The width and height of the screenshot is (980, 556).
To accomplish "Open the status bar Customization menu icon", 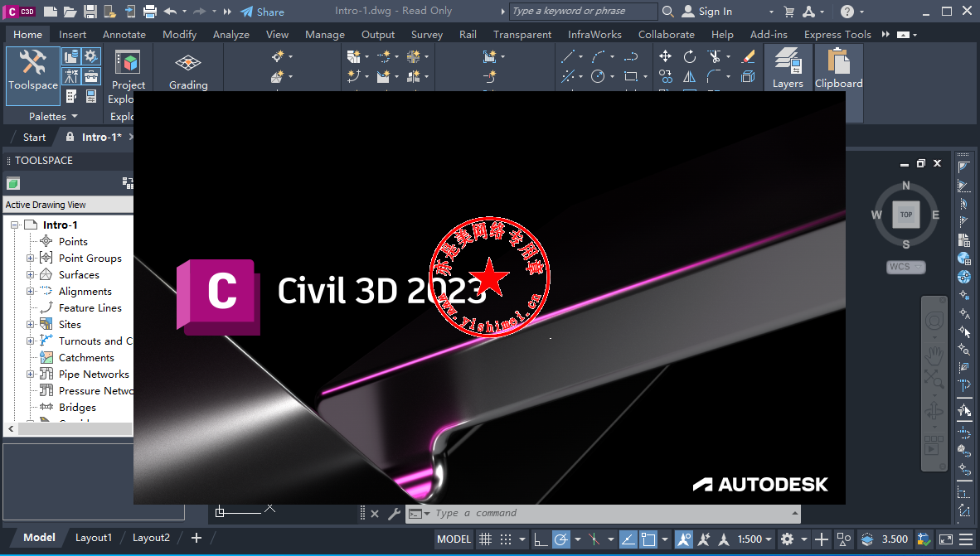I will [x=966, y=539].
